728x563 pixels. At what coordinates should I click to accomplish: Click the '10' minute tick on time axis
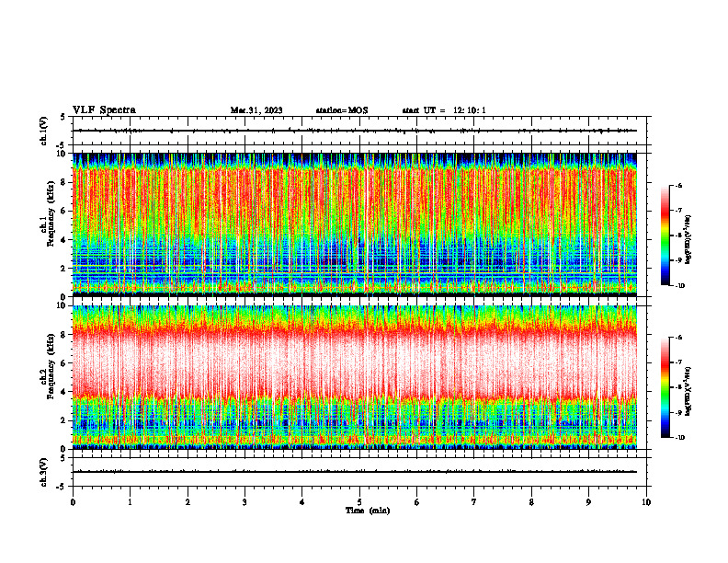point(646,502)
